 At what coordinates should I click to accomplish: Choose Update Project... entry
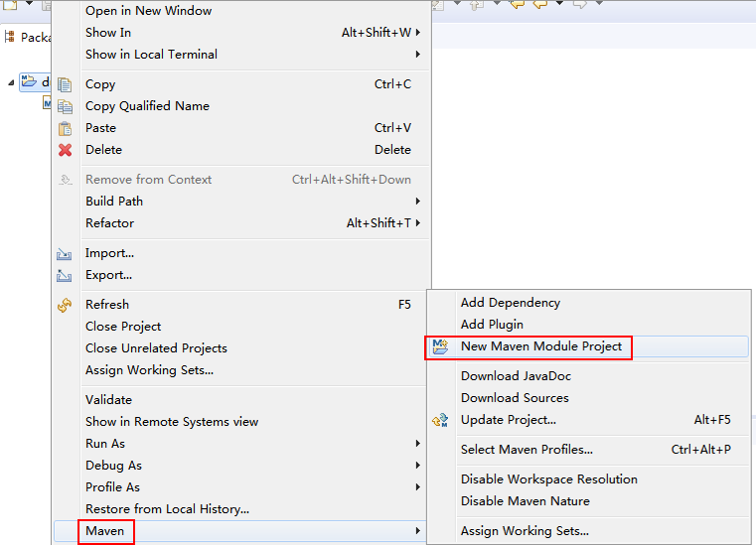pos(589,420)
